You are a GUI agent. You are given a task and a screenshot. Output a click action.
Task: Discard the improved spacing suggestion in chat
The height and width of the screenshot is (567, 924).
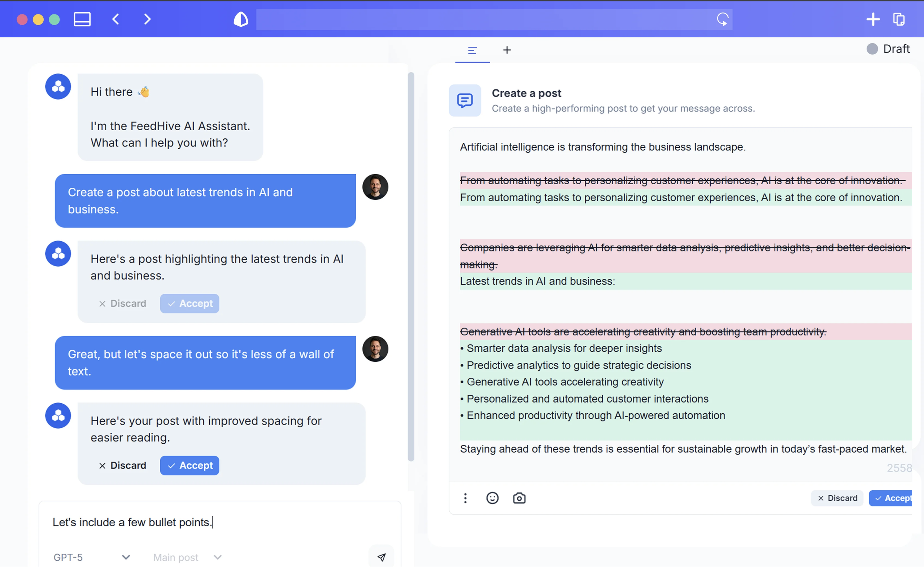122,465
